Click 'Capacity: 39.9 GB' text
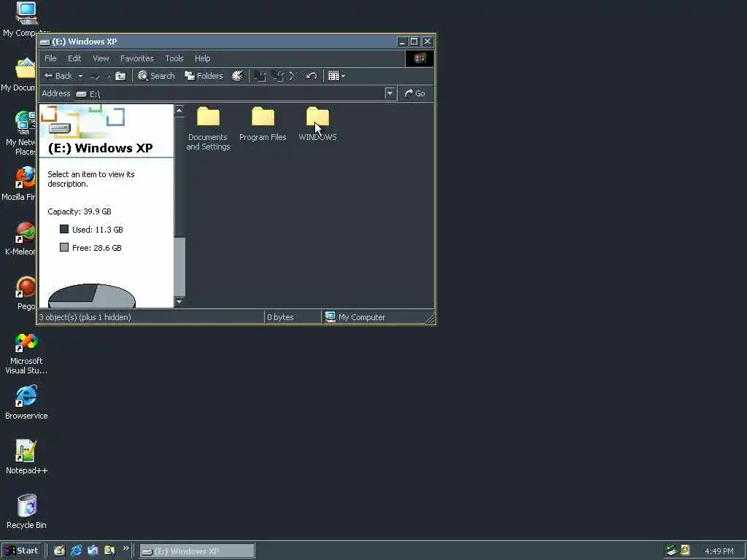 coord(79,211)
